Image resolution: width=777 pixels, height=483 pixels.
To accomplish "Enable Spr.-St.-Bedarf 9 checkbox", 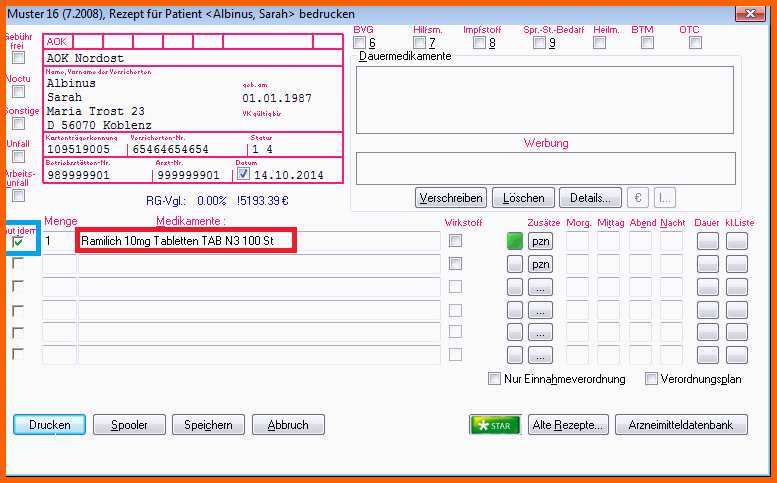I will pos(539,43).
